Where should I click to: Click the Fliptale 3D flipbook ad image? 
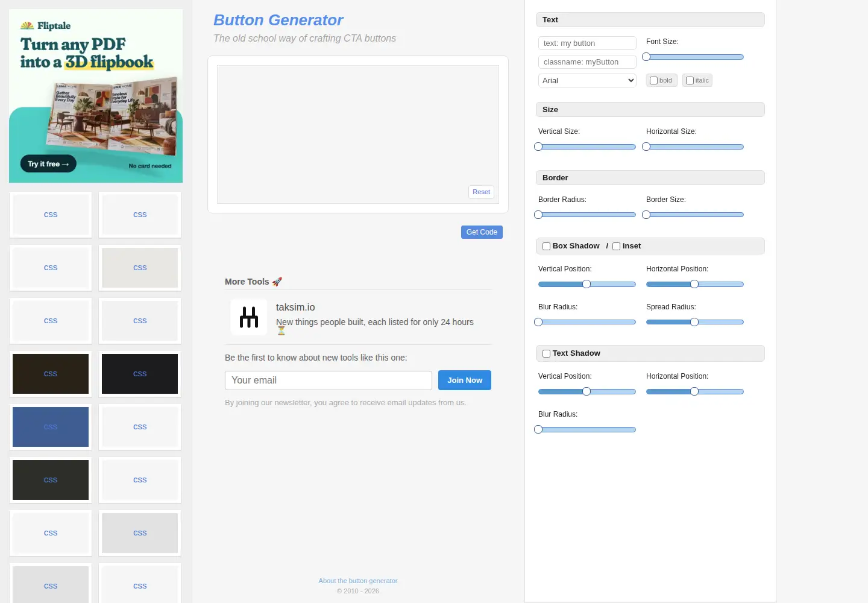pos(96,96)
